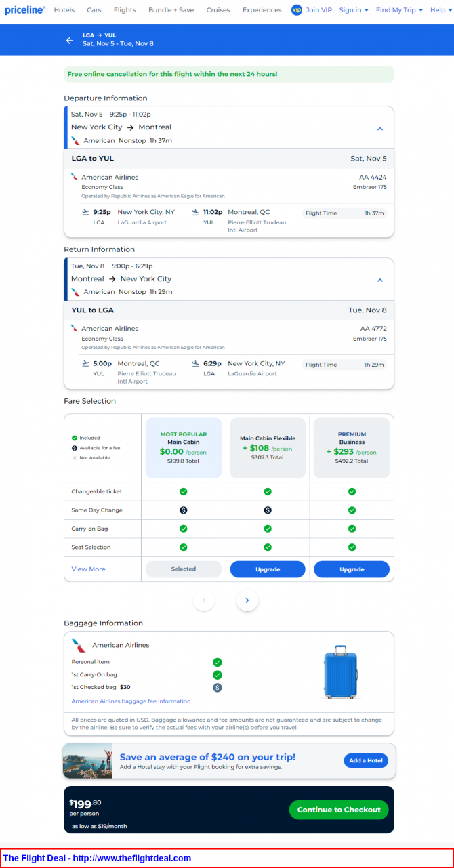Open the Hotels tab
454x868 pixels.
[64, 10]
